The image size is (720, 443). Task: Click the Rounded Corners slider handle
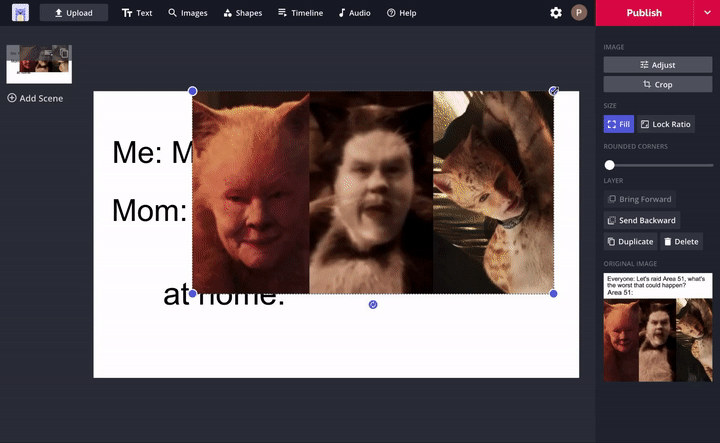(x=609, y=165)
